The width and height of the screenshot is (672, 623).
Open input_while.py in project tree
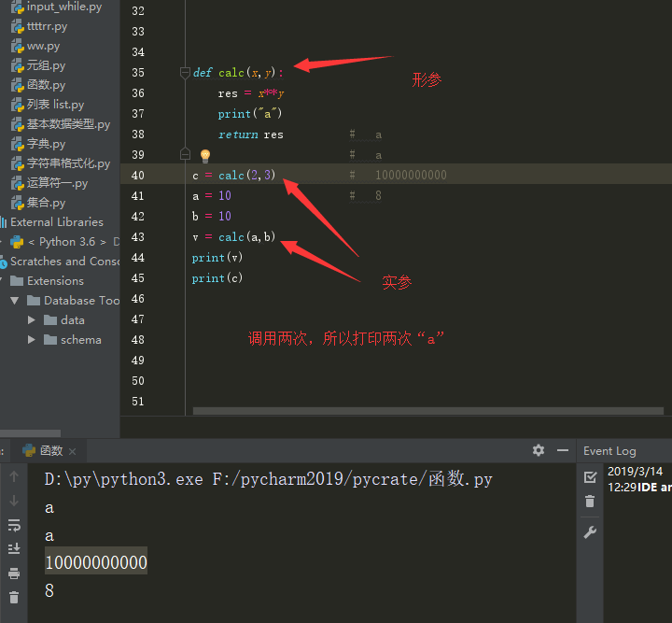(x=64, y=7)
